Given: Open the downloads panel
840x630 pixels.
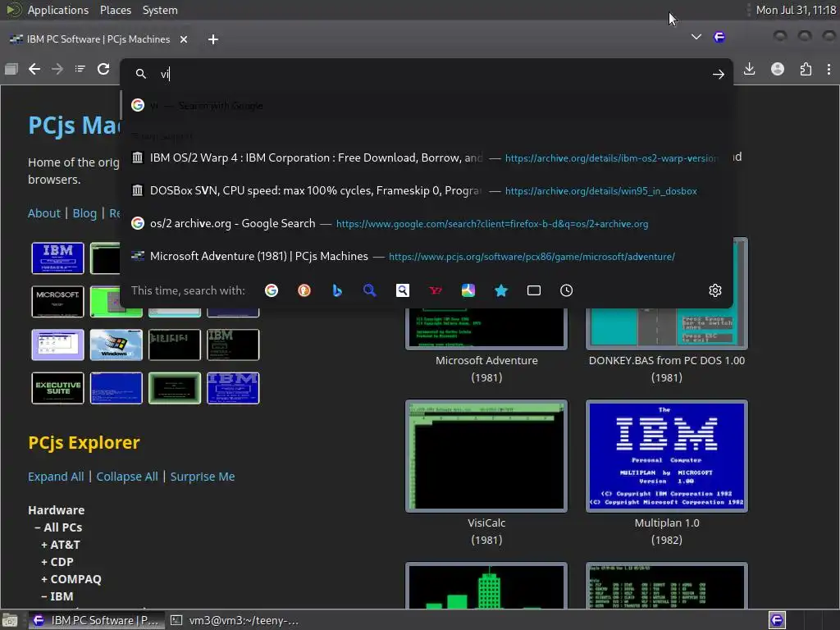Looking at the screenshot, I should pos(750,69).
